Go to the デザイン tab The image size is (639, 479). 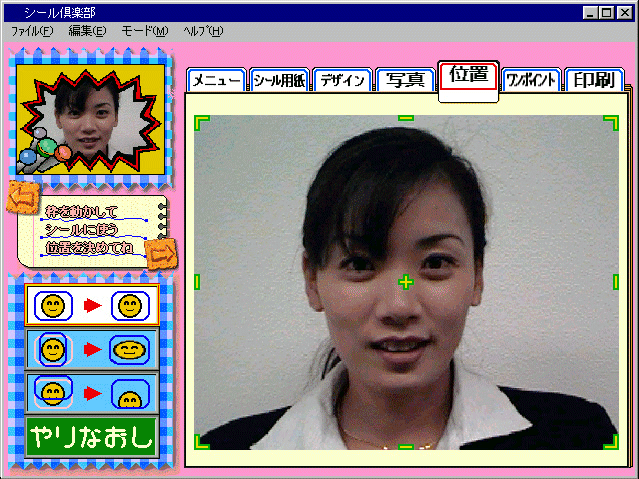[x=343, y=81]
